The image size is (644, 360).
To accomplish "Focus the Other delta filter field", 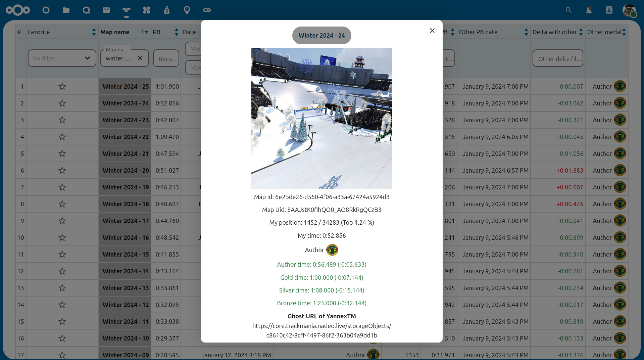I will coord(558,58).
